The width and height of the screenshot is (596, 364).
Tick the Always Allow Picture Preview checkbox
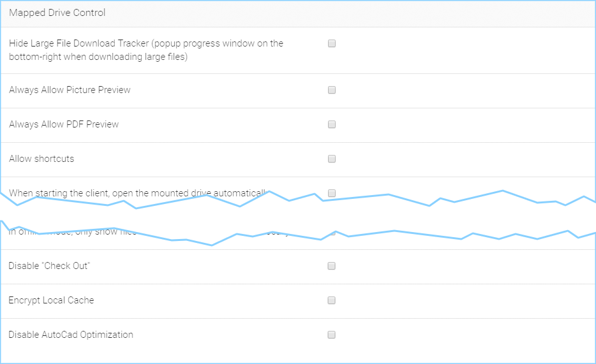[332, 90]
